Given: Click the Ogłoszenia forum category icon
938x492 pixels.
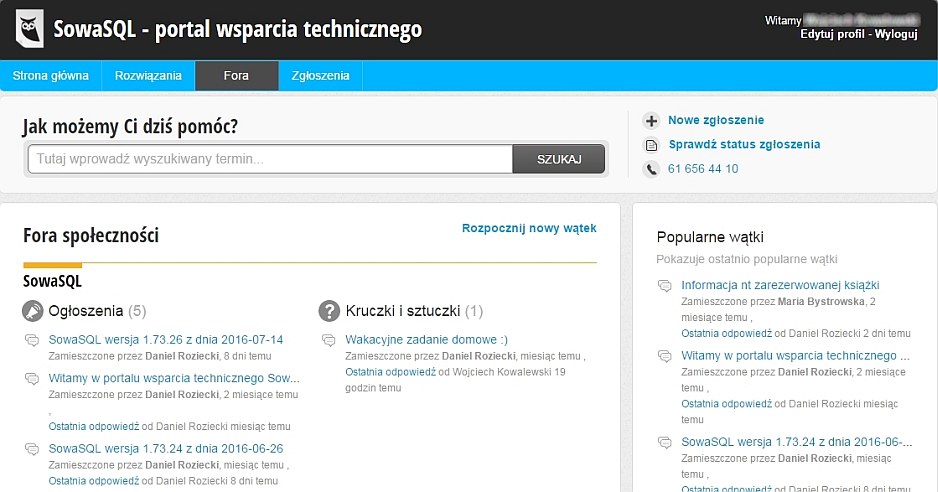Looking at the screenshot, I should point(33,311).
